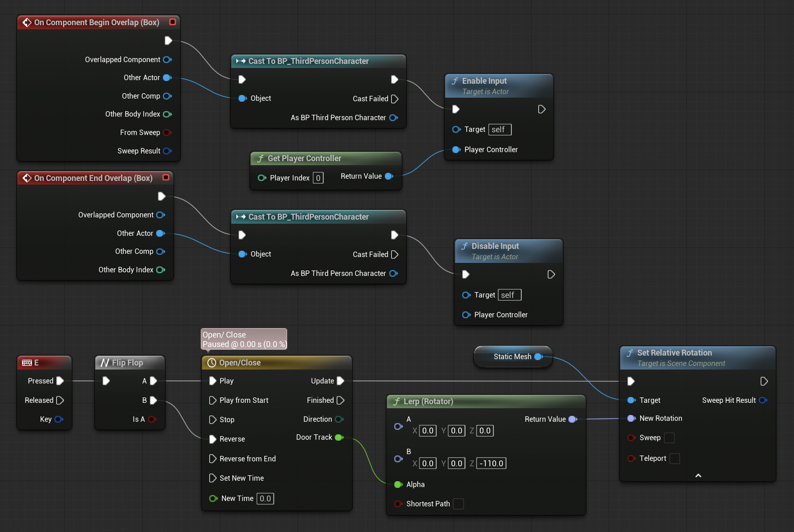Click the Lerp Return Value output pin
Viewport: 794px width, 532px height.
click(x=573, y=419)
